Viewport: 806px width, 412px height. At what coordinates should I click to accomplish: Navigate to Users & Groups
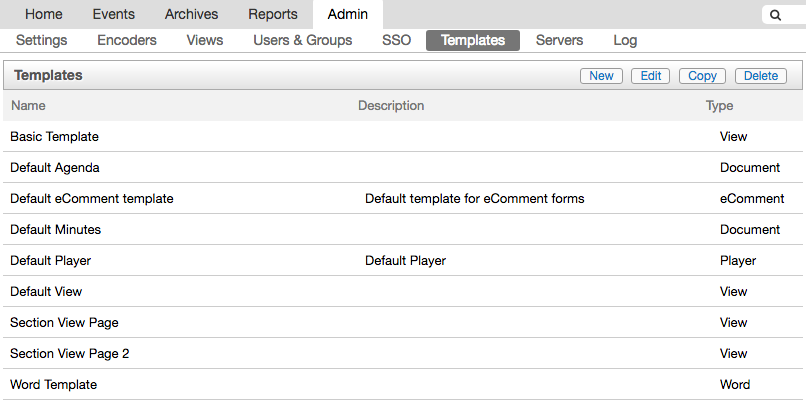[x=302, y=40]
